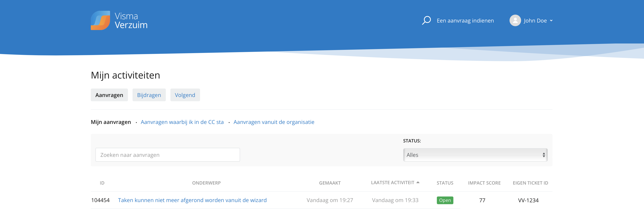
Task: Click the Gemaakt column header
Action: [330, 183]
